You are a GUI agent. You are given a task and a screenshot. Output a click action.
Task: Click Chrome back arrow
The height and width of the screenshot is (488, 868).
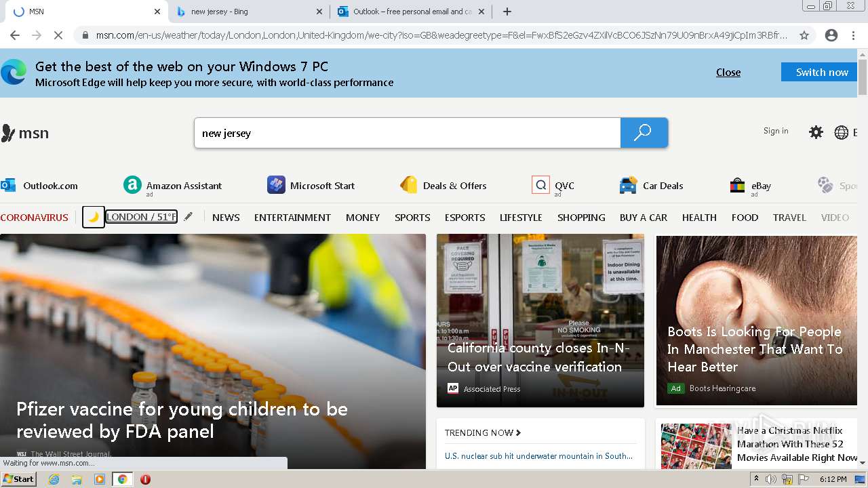15,35
